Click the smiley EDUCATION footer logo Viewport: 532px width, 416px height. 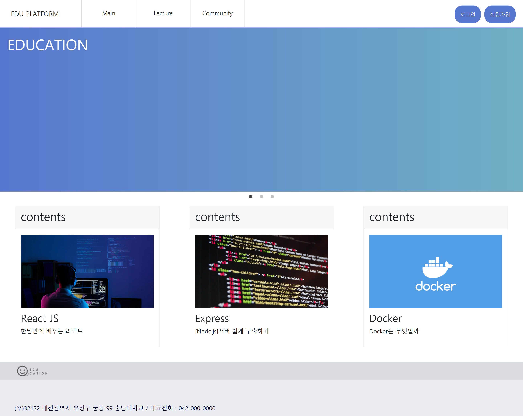tap(32, 371)
